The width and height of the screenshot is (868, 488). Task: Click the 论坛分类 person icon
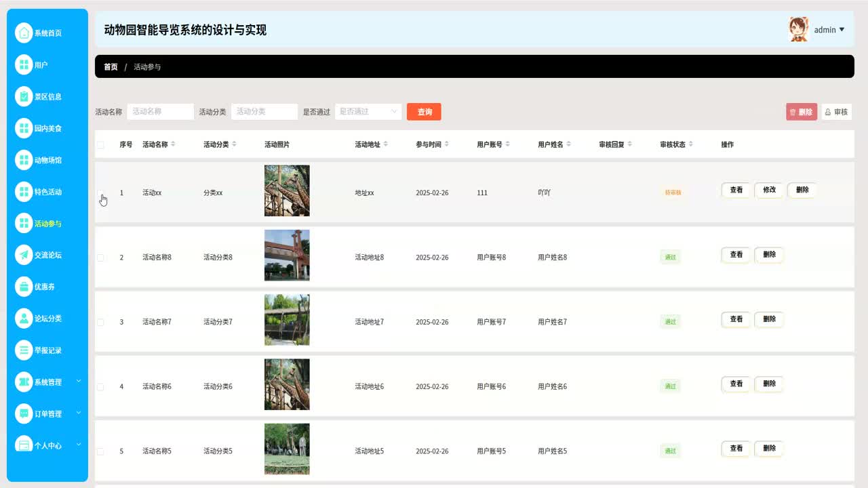coord(24,319)
